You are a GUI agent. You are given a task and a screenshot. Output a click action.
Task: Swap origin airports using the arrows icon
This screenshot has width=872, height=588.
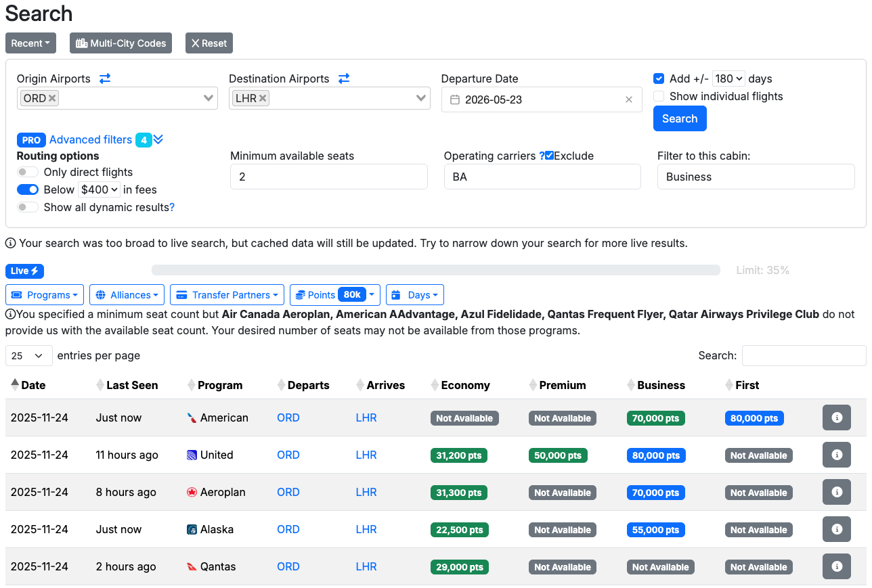(x=105, y=78)
